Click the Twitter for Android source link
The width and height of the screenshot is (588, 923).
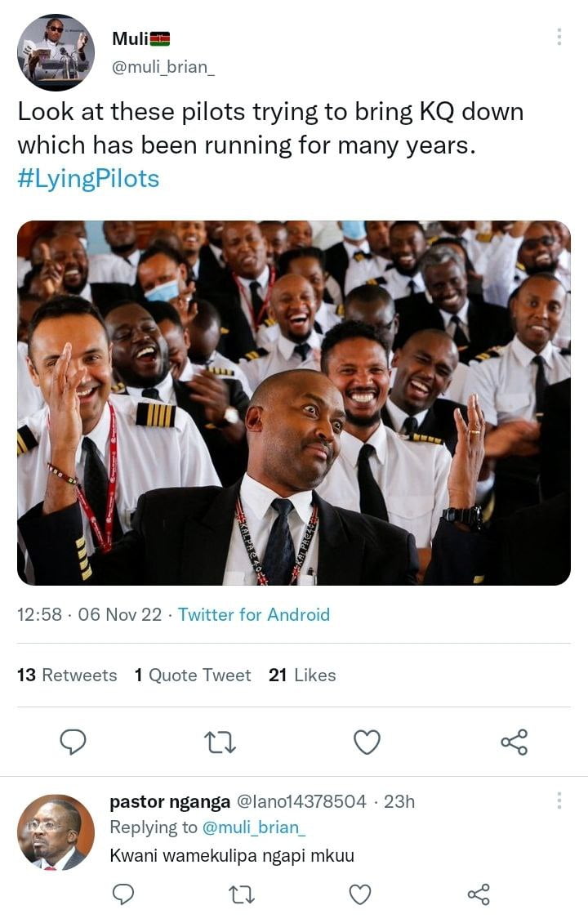[x=254, y=615]
